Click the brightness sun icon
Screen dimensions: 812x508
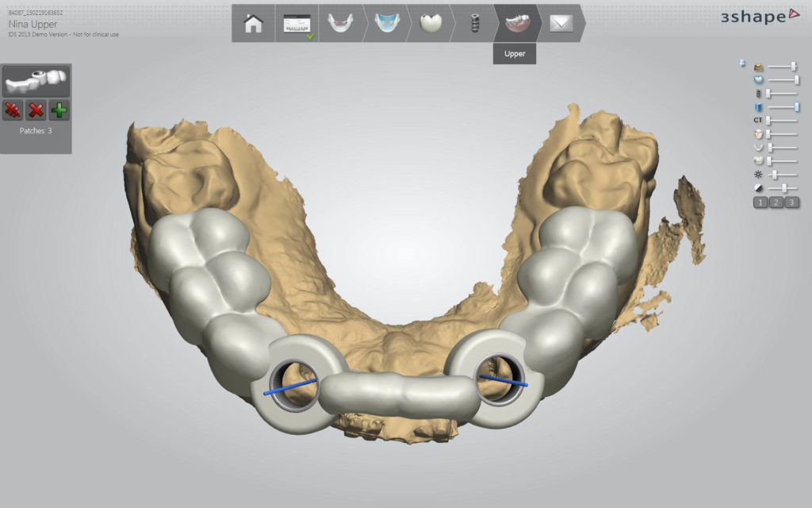click(x=758, y=175)
